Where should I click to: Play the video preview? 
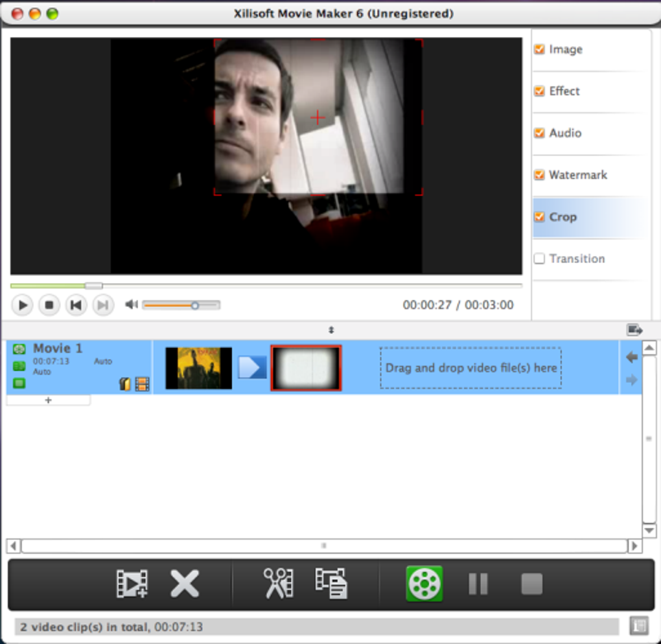pyautogui.click(x=22, y=305)
